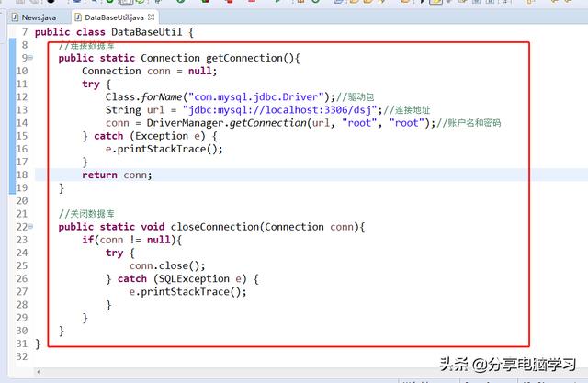Screen dimensions: 588x383
Task: Click the 'getConnection()' method name
Action: click(249, 58)
